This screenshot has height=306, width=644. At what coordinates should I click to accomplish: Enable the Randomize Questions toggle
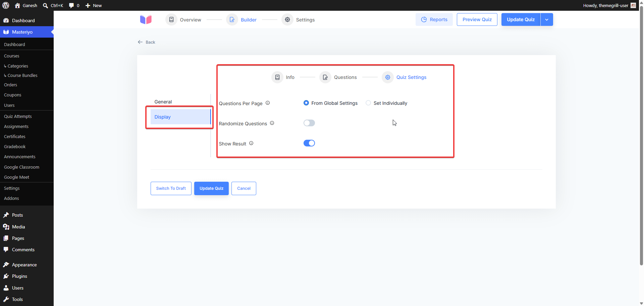click(309, 123)
